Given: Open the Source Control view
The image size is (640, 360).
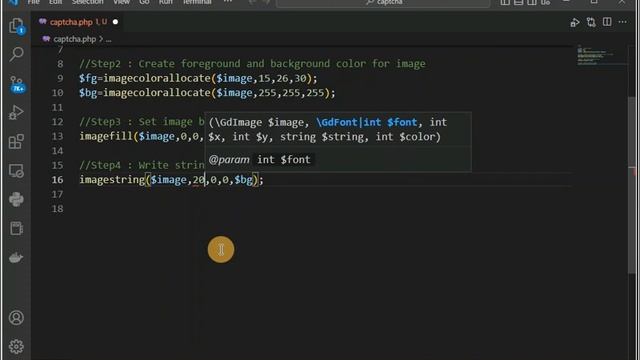Looking at the screenshot, I should point(17,84).
